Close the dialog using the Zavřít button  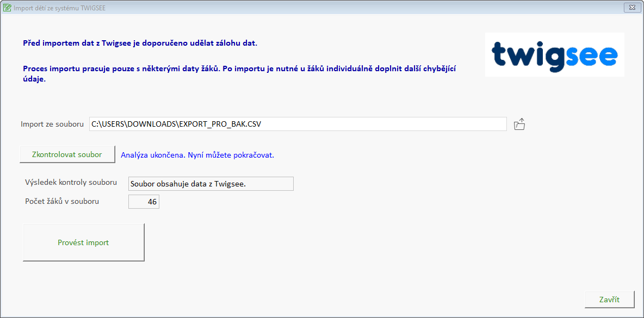pyautogui.click(x=610, y=300)
